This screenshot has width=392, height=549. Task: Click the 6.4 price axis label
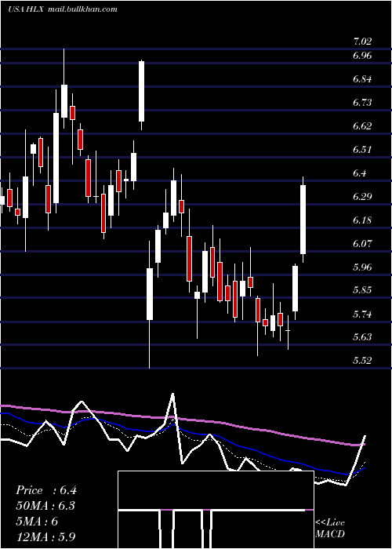(x=359, y=173)
